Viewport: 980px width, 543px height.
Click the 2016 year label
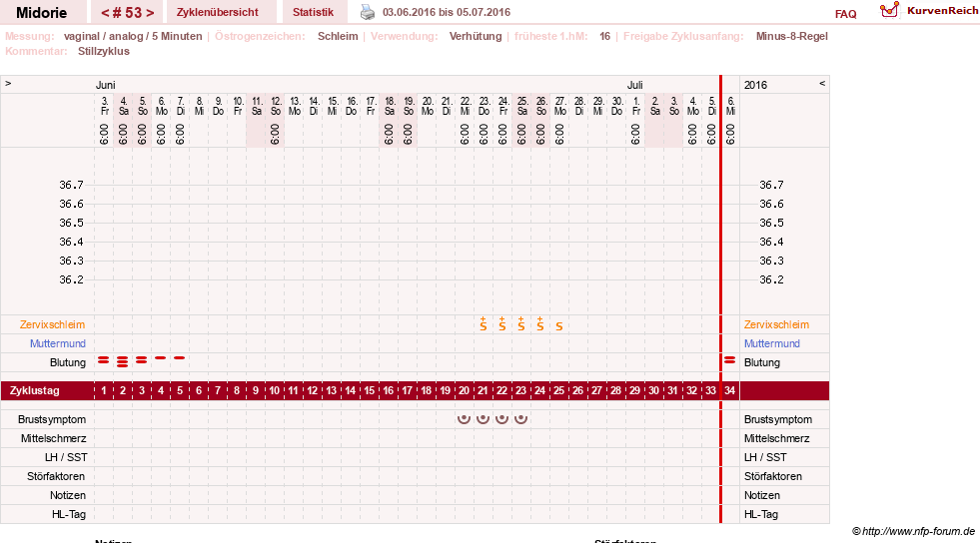point(755,85)
